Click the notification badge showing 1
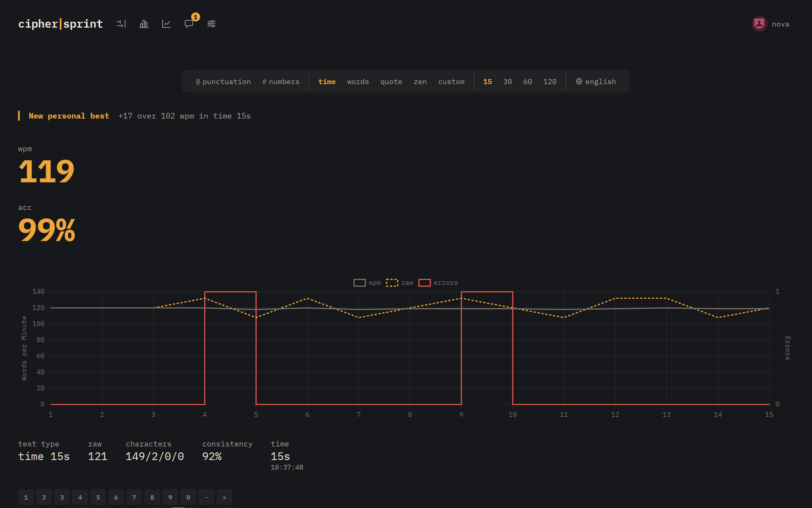 195,17
